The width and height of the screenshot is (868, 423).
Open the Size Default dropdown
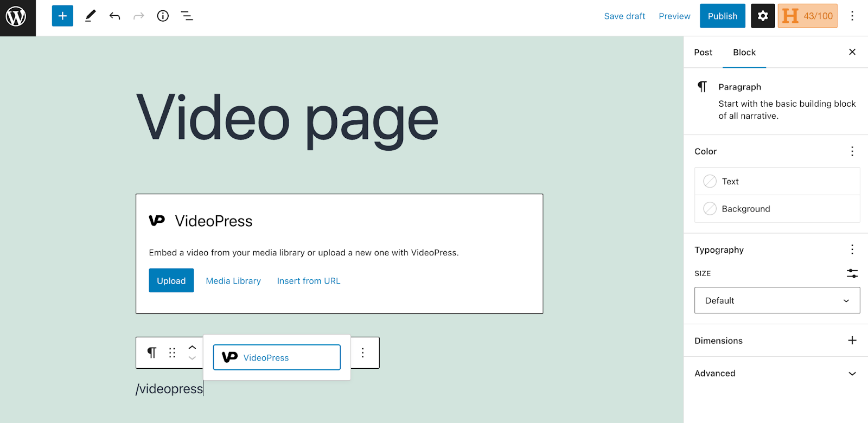click(777, 300)
